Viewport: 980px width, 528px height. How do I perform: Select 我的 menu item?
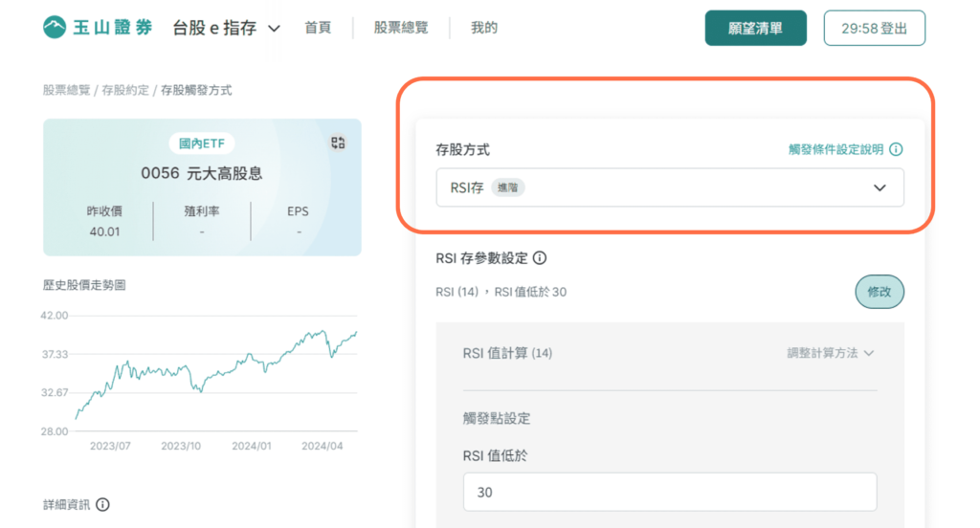tap(483, 28)
